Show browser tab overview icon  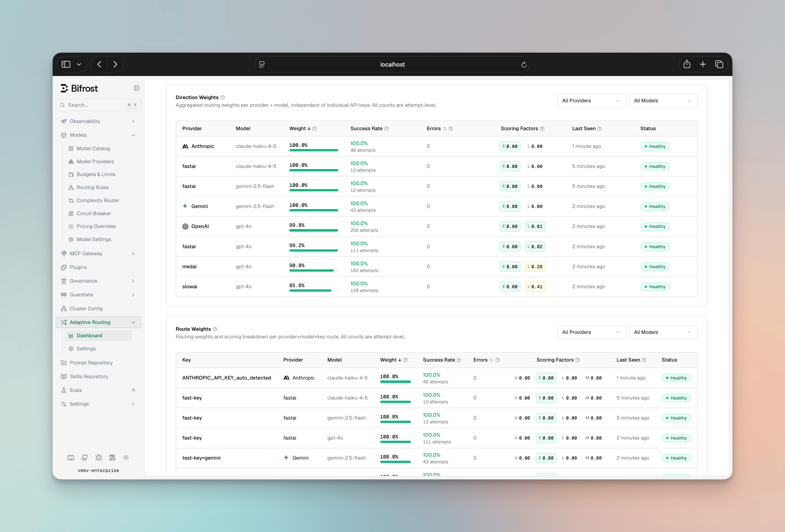719,64
